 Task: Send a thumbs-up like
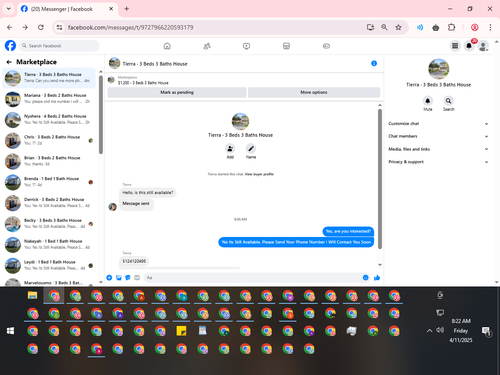[x=377, y=278]
